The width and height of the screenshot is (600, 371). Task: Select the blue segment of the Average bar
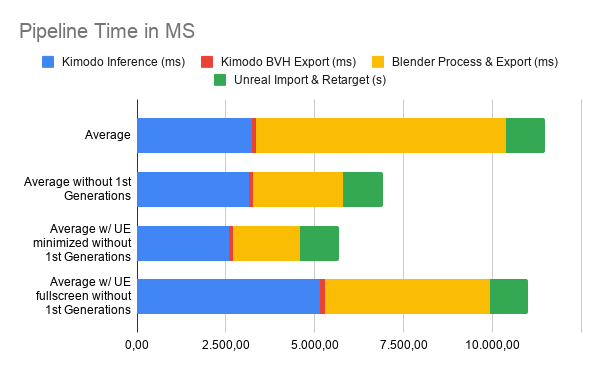tap(195, 135)
